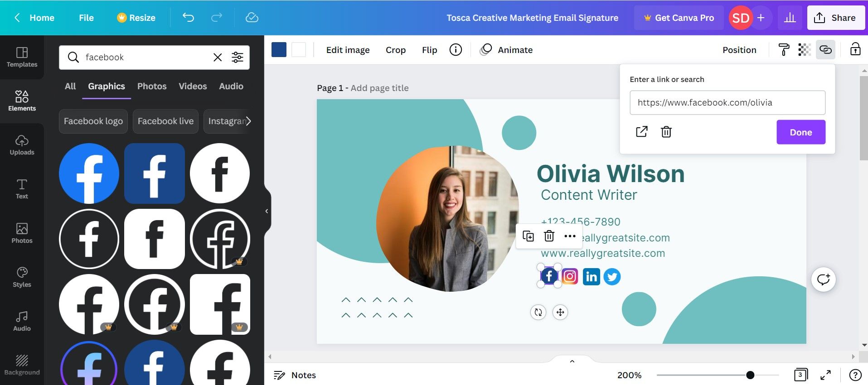
Task: Add a collaborator with plus icon
Action: pos(761,18)
